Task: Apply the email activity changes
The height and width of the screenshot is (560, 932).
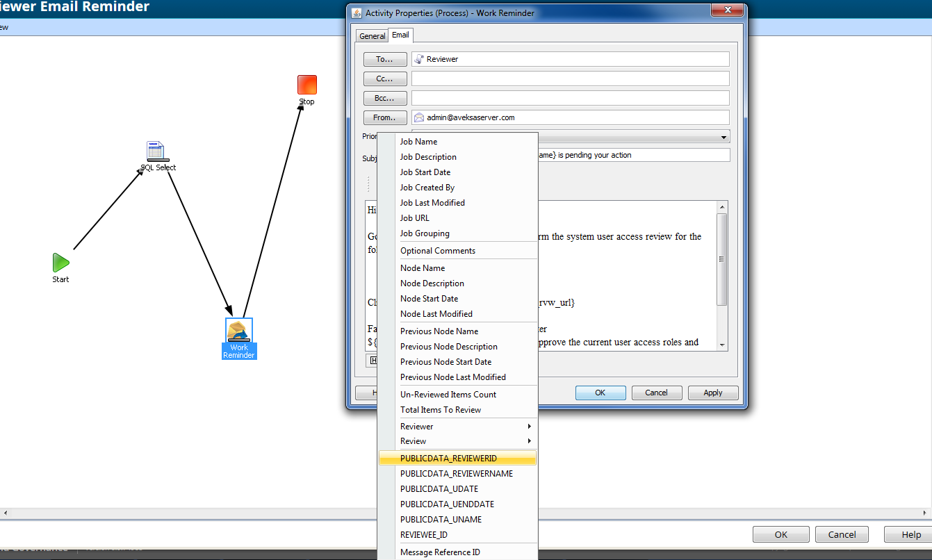Action: pyautogui.click(x=713, y=393)
